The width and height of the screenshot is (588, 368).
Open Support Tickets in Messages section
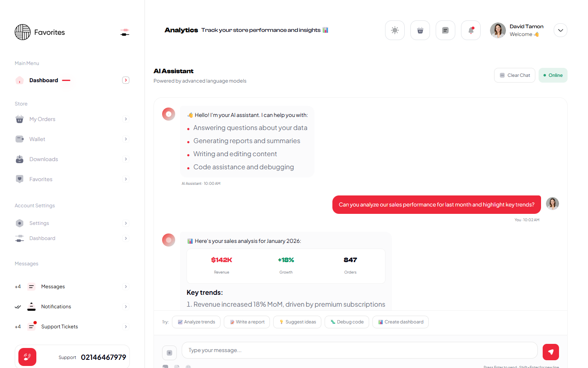point(60,327)
